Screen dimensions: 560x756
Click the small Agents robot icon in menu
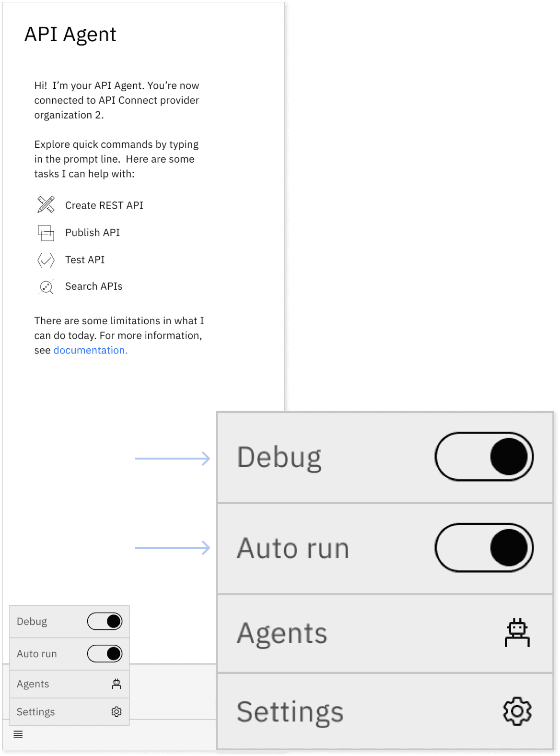pyautogui.click(x=117, y=684)
